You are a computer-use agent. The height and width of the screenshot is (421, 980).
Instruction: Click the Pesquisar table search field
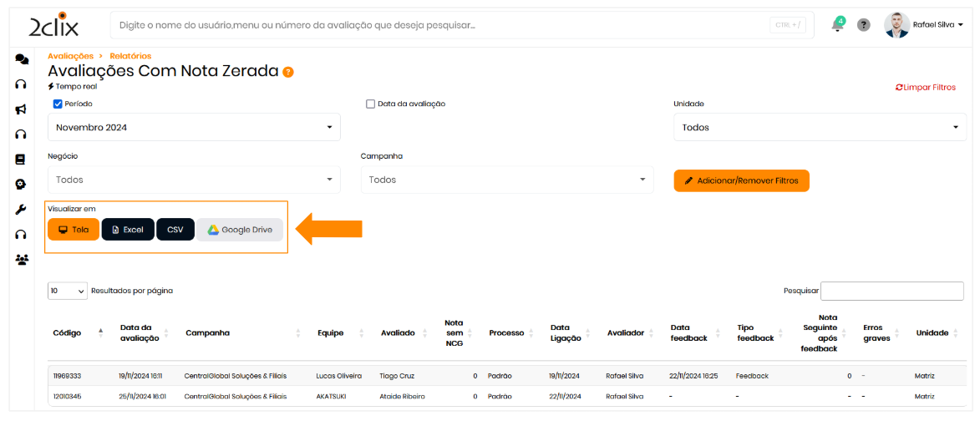pyautogui.click(x=891, y=291)
